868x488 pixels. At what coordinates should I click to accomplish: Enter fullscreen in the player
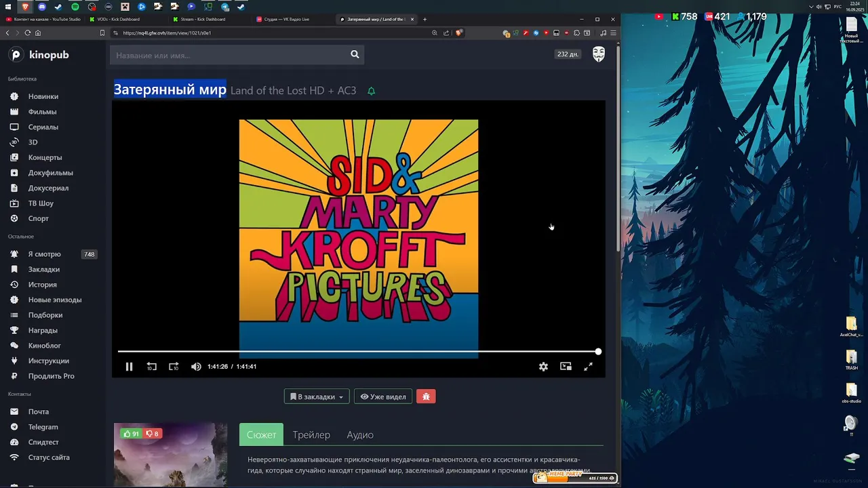(x=588, y=367)
